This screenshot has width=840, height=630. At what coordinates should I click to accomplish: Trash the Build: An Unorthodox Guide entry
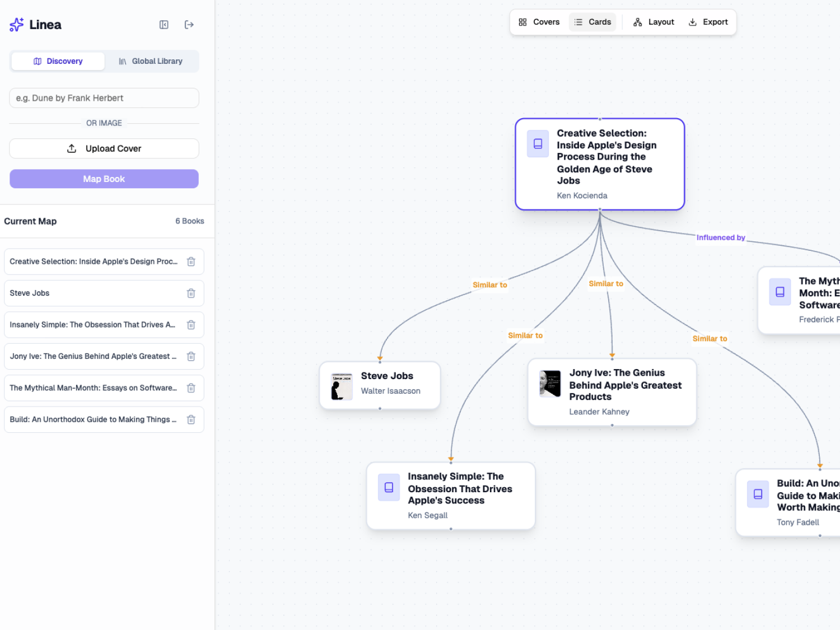click(x=191, y=419)
